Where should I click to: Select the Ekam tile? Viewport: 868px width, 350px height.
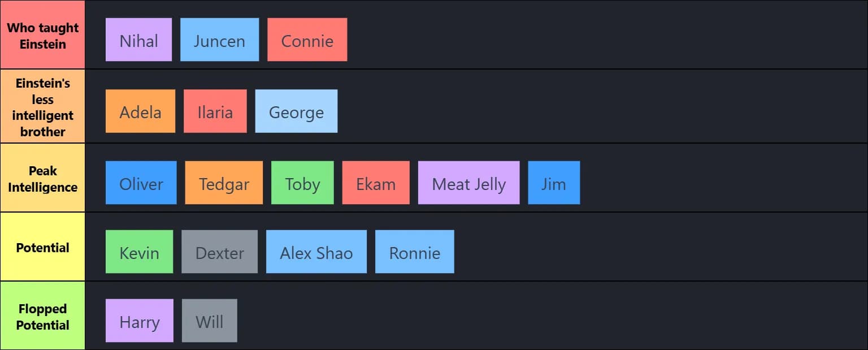(376, 183)
